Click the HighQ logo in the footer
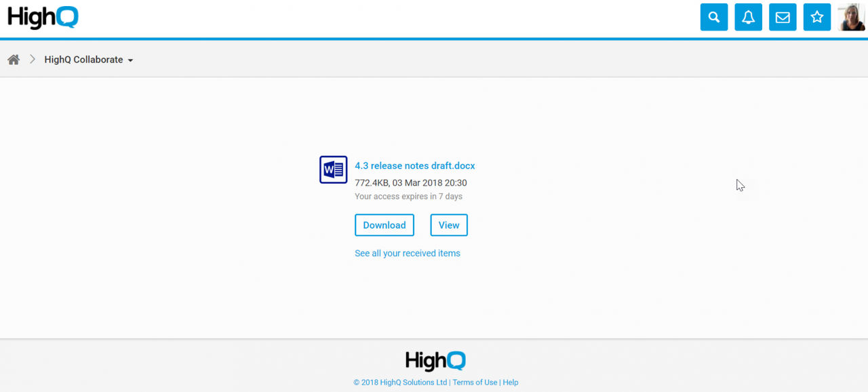868x392 pixels. [x=435, y=360]
